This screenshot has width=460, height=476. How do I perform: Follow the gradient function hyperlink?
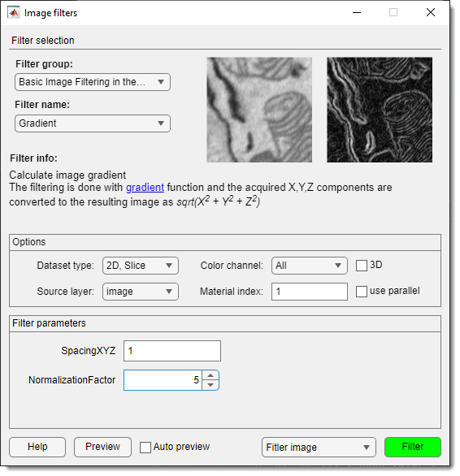coord(145,188)
